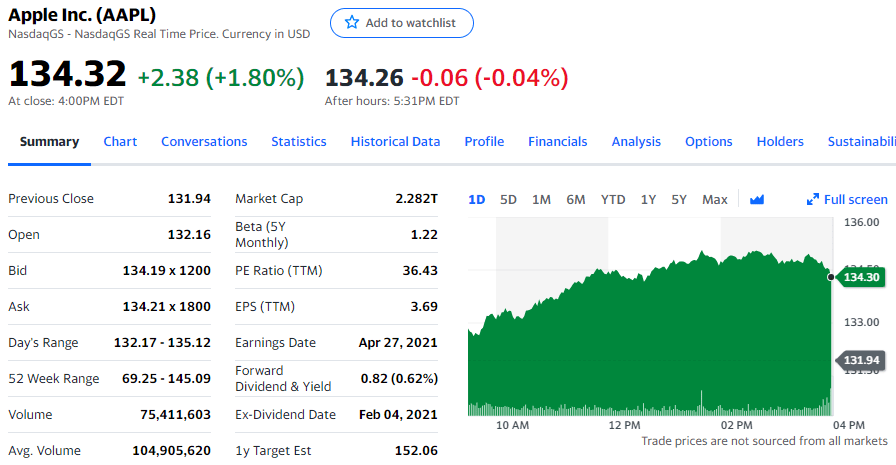This screenshot has height=465, width=896.
Task: Click the Apple Inc. (AAPL) title
Action: point(82,14)
